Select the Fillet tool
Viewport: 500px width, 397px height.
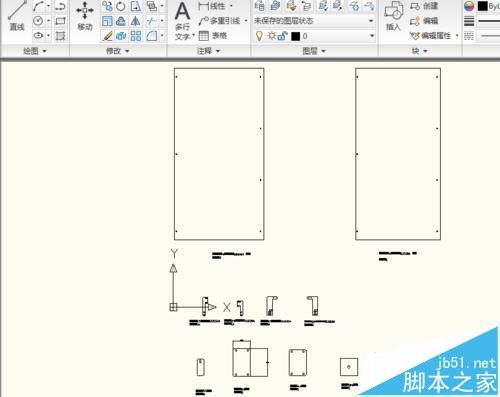coord(151,36)
